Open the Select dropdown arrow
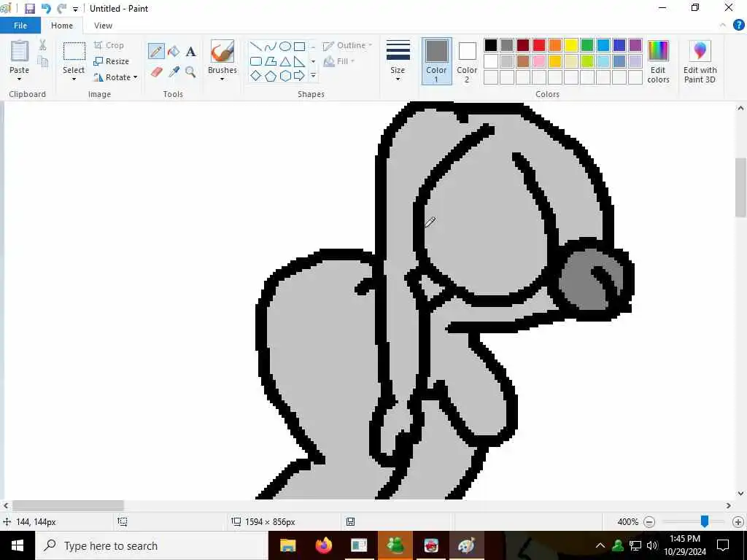Viewport: 747px width, 560px height. 74,79
